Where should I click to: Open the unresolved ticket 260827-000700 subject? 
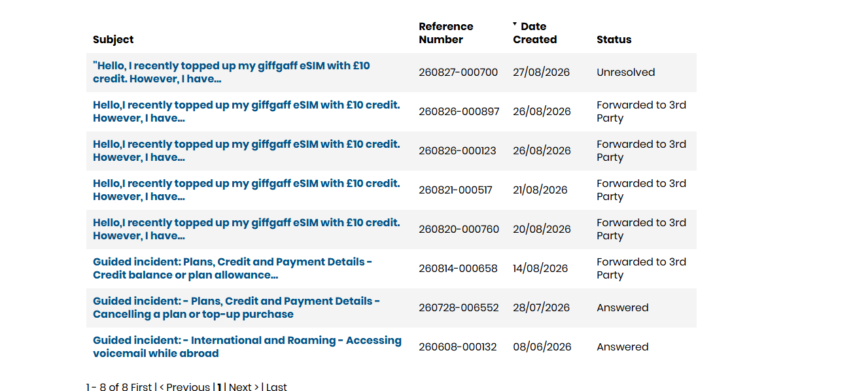(x=232, y=73)
